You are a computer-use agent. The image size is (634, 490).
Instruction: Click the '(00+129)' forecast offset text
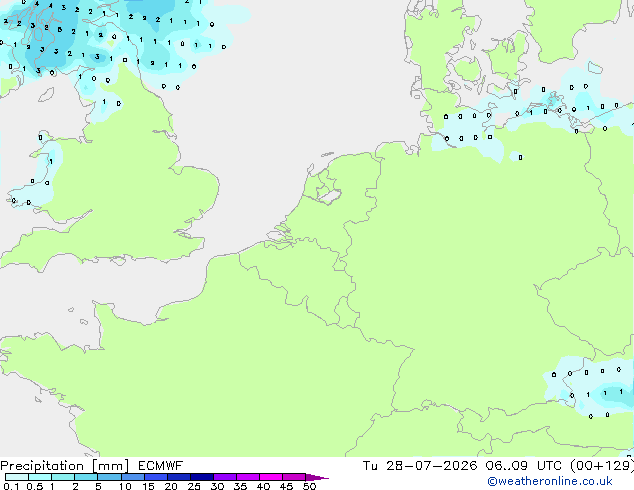coord(601,466)
